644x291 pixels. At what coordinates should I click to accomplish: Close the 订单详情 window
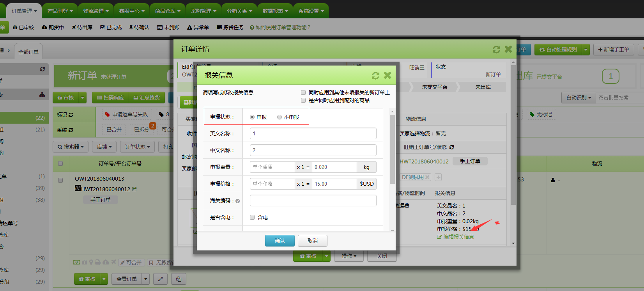pyautogui.click(x=508, y=49)
